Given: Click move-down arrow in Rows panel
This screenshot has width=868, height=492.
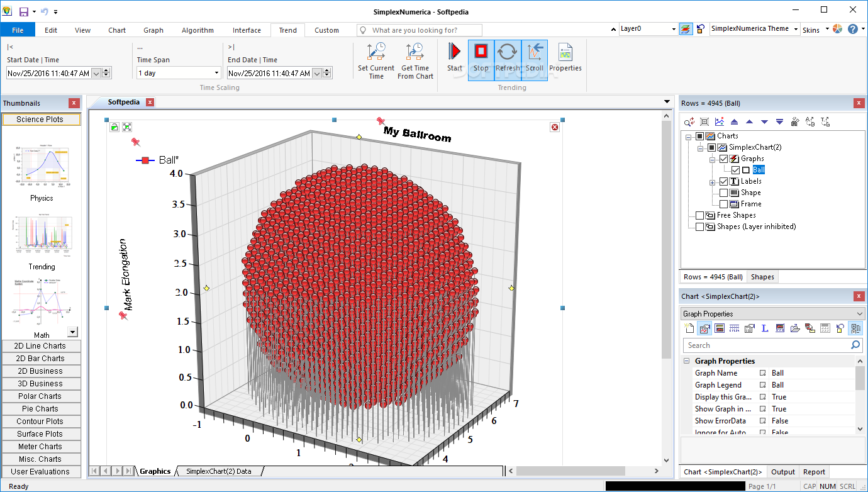Looking at the screenshot, I should pos(764,122).
